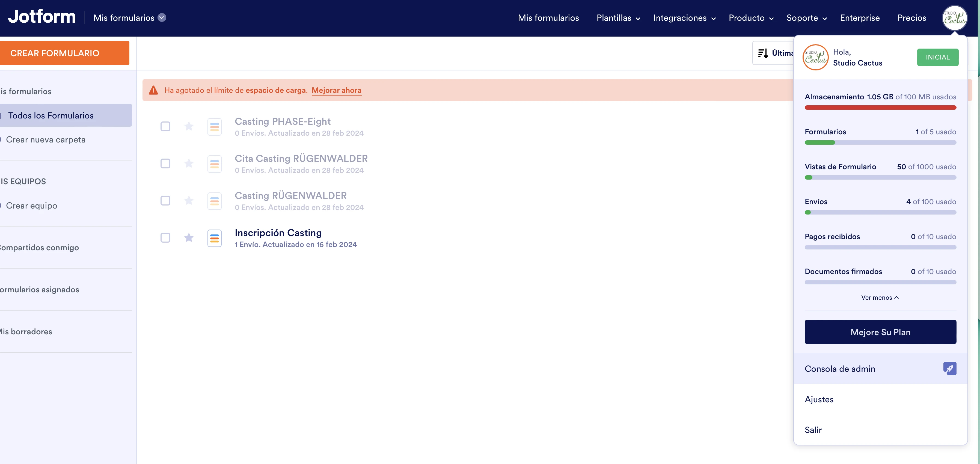Click the Almacenamiento usage progress bar

coord(880,108)
